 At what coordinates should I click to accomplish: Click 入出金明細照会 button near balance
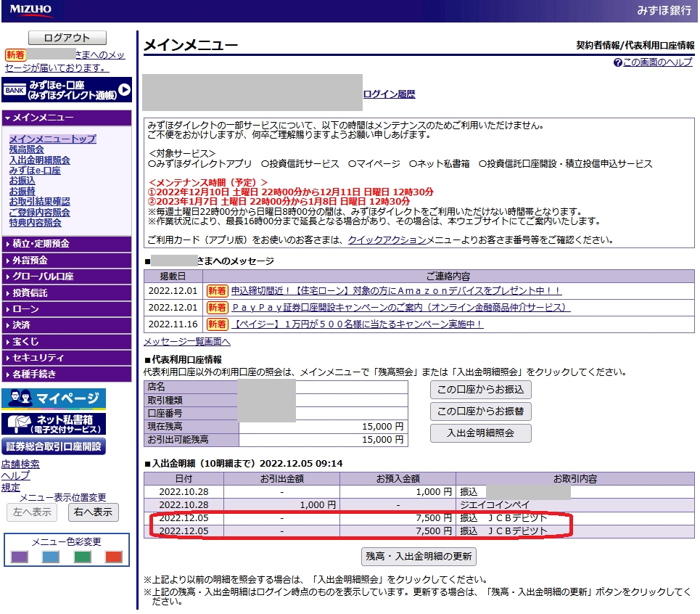(481, 433)
